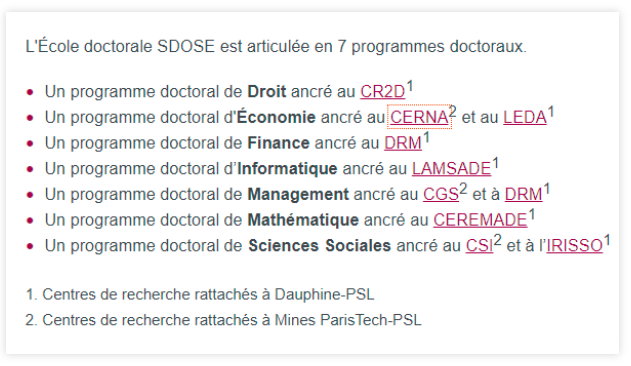Open the CEREMADE link for Mathématique
Viewport: 631px width, 366px height.
[480, 220]
